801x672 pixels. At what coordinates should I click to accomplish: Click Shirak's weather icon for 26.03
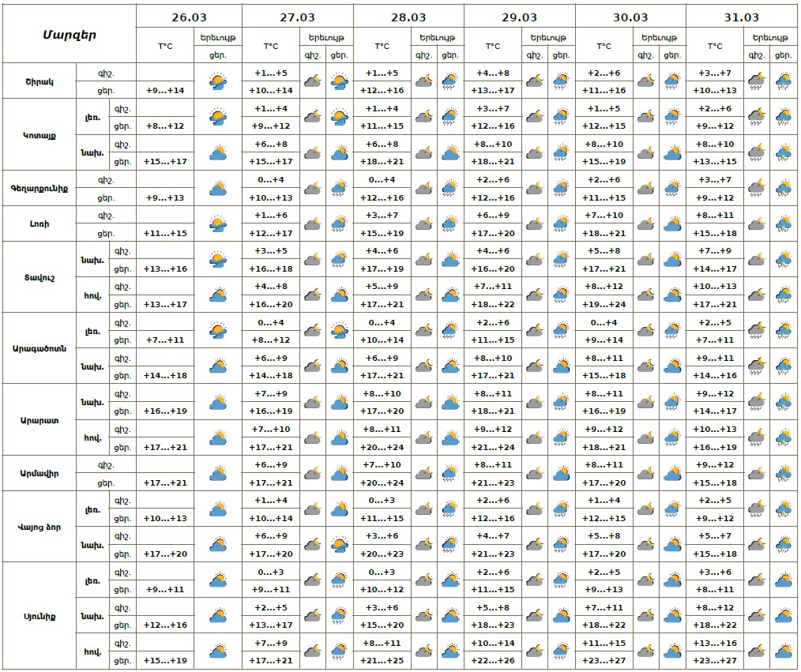click(x=217, y=81)
